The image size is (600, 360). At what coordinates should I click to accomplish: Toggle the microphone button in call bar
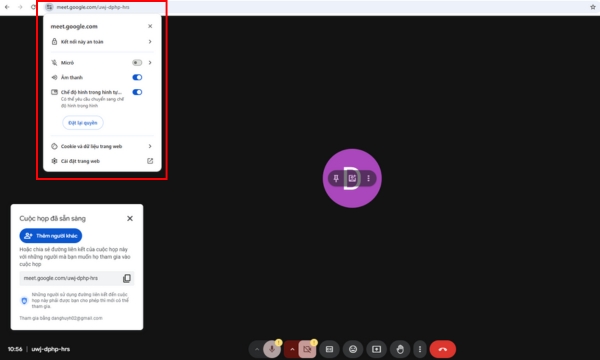click(272, 349)
